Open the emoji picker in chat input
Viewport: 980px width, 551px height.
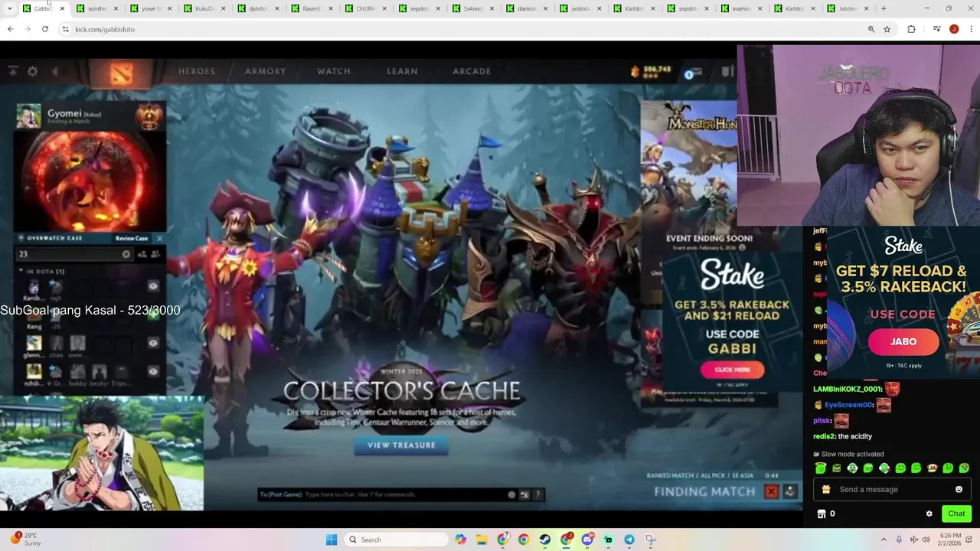pyautogui.click(x=959, y=490)
